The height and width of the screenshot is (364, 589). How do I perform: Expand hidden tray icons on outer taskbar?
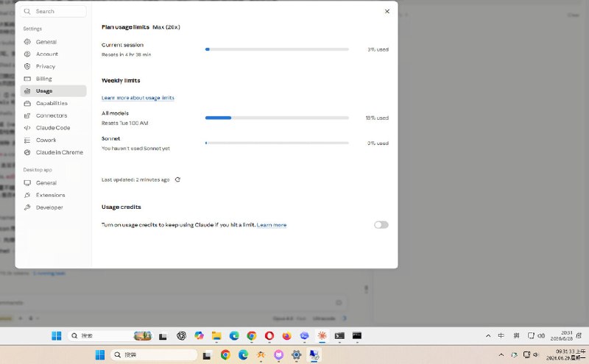(x=501, y=354)
